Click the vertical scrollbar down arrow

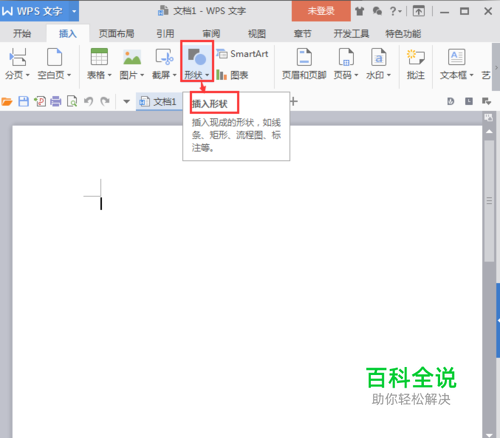click(x=489, y=435)
